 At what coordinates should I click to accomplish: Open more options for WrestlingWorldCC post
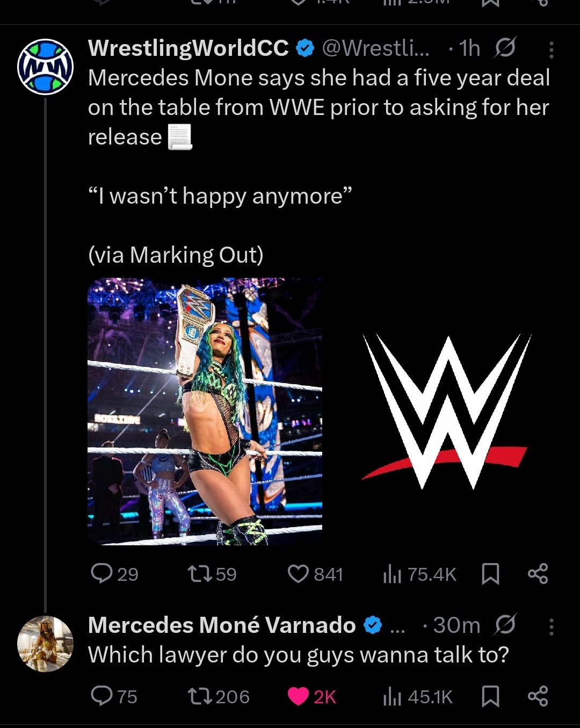point(551,49)
